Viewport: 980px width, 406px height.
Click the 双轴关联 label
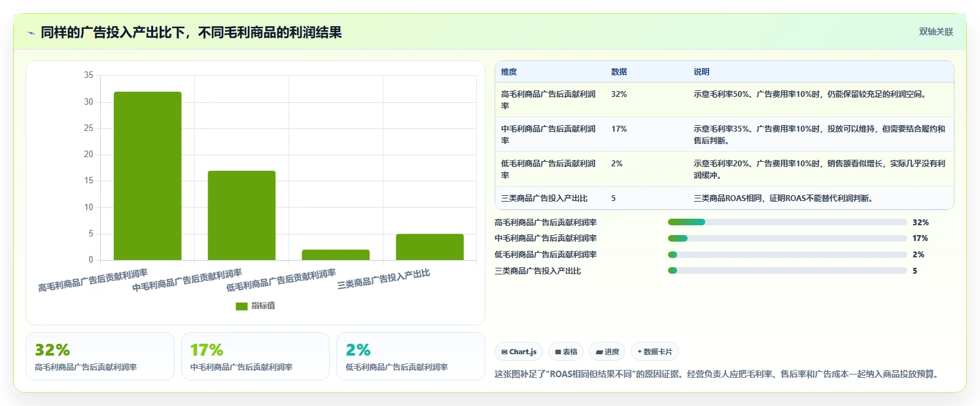click(x=936, y=32)
